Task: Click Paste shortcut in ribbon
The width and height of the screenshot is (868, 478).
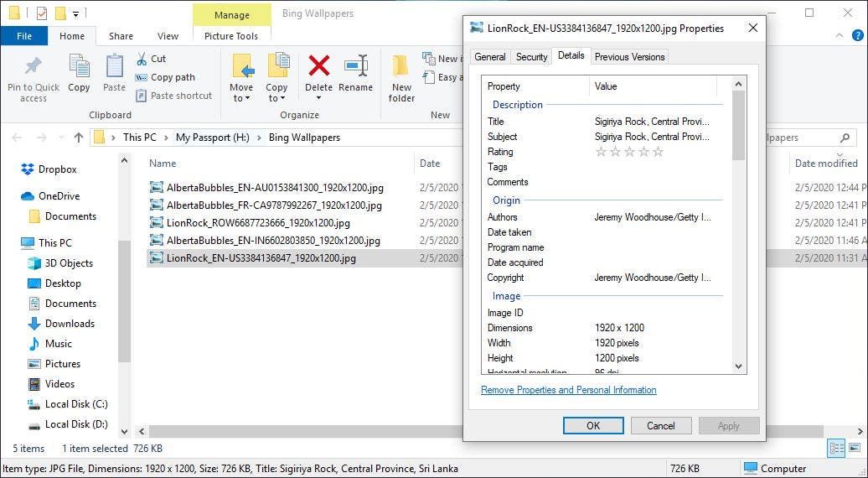Action: coord(173,96)
